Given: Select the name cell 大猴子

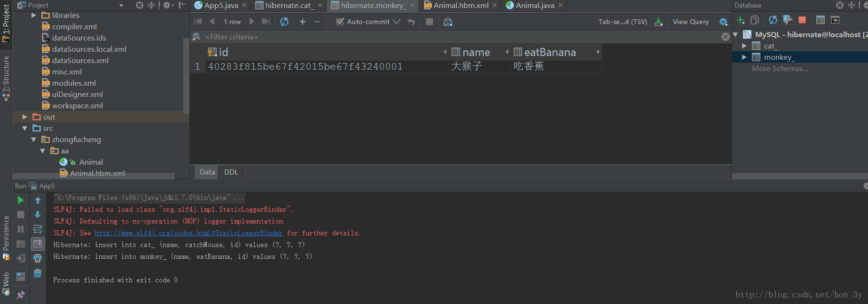Looking at the screenshot, I should (x=480, y=66).
